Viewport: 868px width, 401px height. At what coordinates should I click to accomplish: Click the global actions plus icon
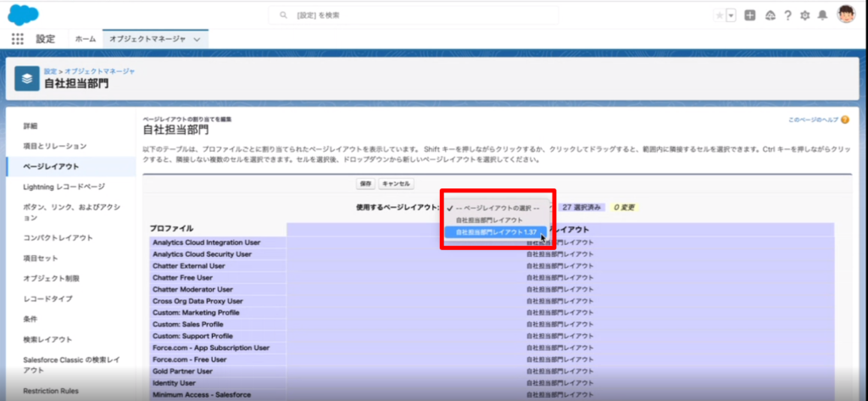point(750,15)
